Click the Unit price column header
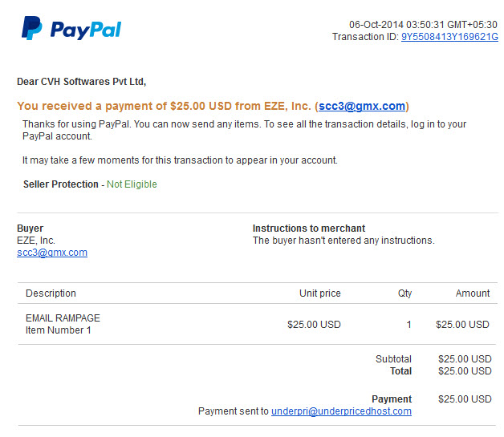This screenshot has height=437, width=504. [x=320, y=293]
